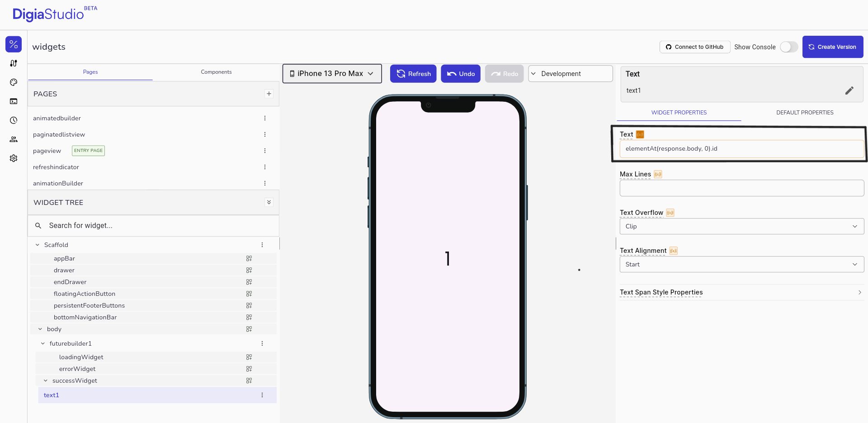The height and width of the screenshot is (423, 868).
Task: Click the Create Version button
Action: [832, 47]
